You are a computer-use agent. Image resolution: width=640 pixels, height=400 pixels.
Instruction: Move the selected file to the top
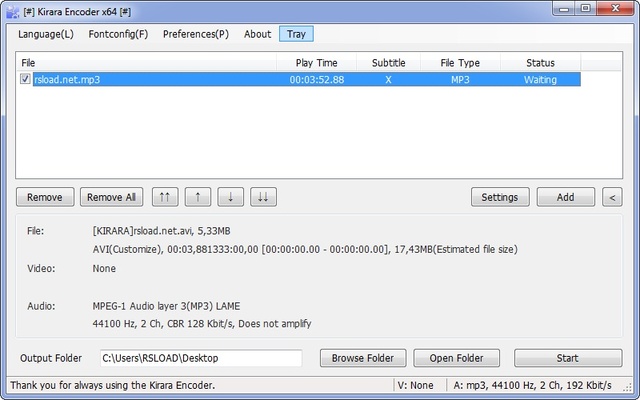tap(165, 197)
